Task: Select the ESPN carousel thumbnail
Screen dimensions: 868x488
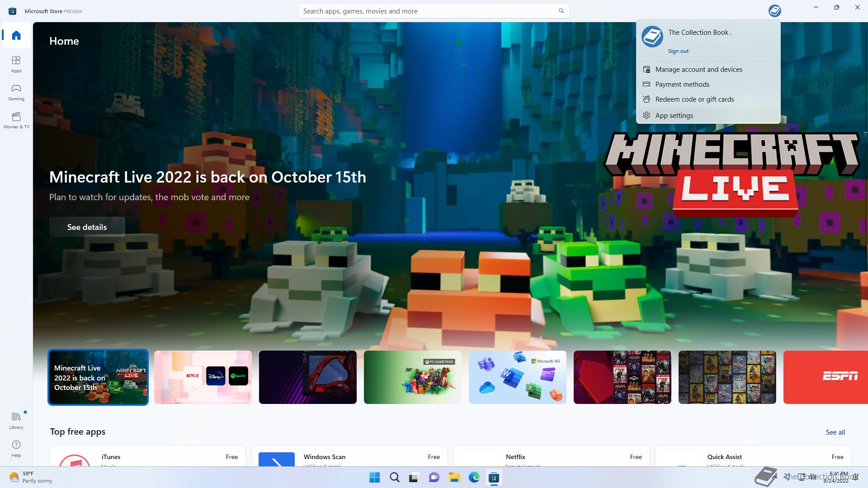Action: (826, 377)
